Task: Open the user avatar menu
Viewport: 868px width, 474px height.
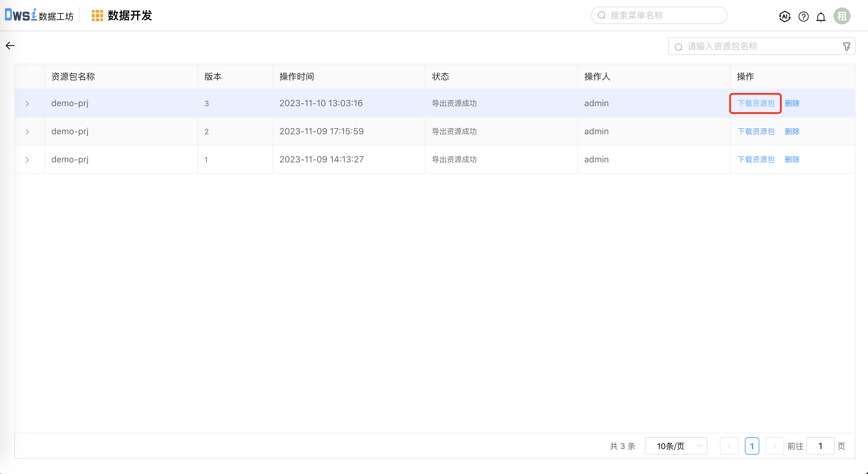Action: 842,16
